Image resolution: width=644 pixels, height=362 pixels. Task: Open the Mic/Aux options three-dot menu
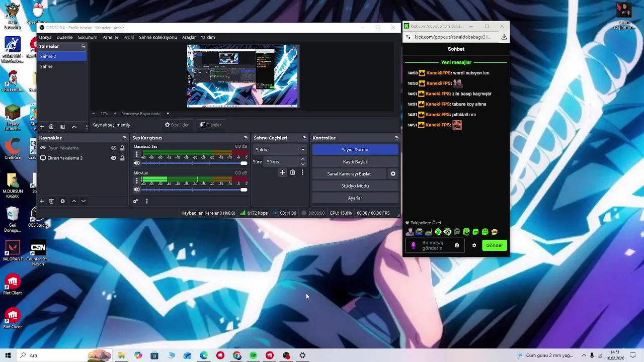136,180
